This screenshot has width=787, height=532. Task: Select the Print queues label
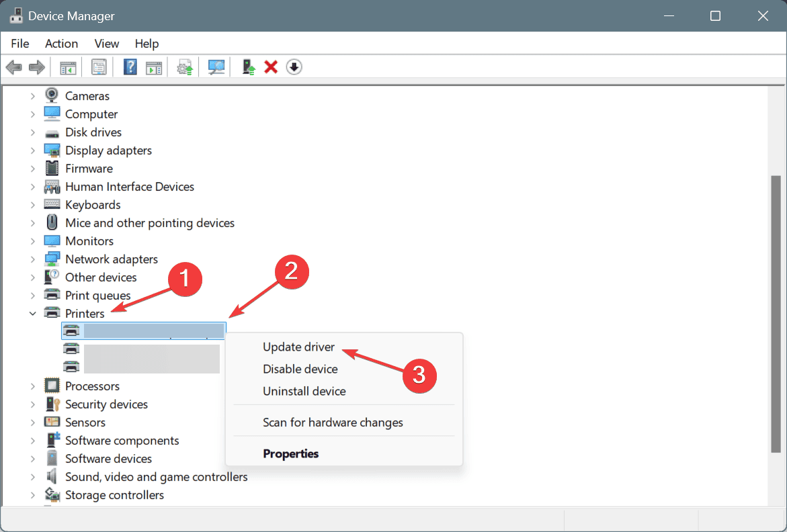[x=98, y=296]
